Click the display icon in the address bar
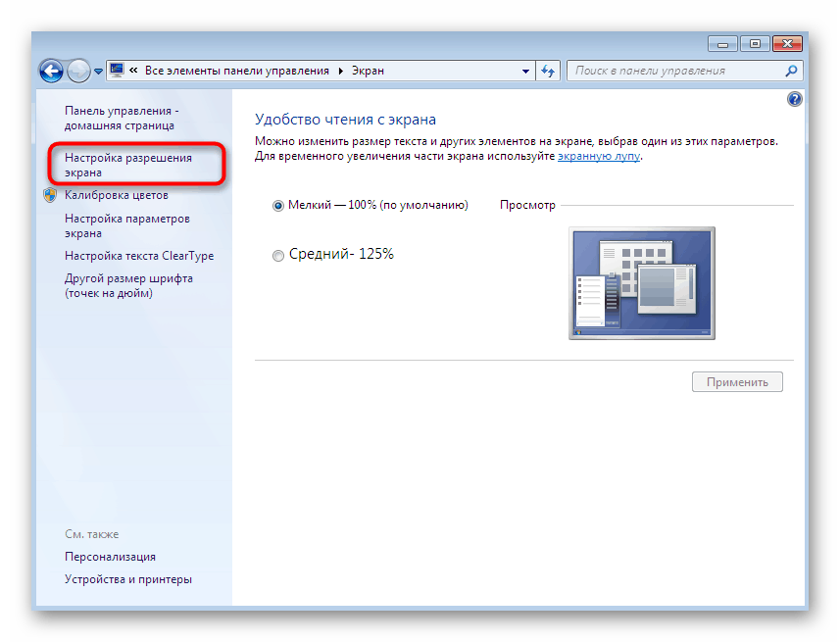This screenshot has width=840, height=642. click(x=117, y=70)
